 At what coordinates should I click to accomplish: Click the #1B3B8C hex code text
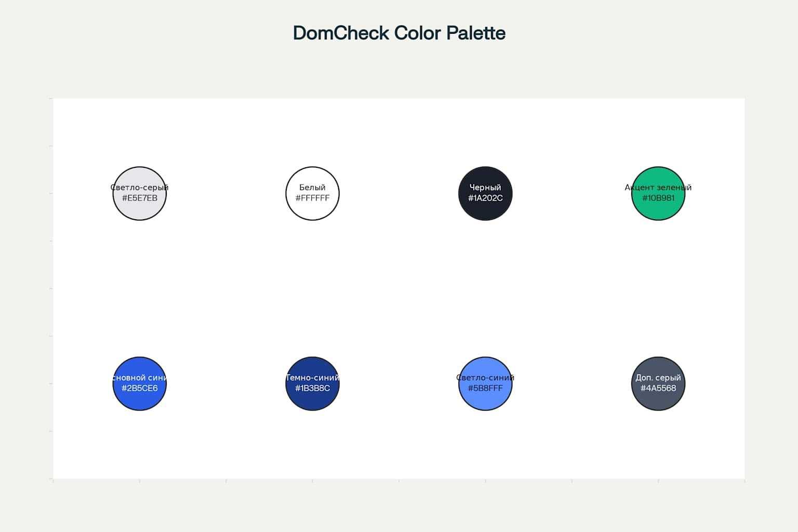pyautogui.click(x=312, y=388)
